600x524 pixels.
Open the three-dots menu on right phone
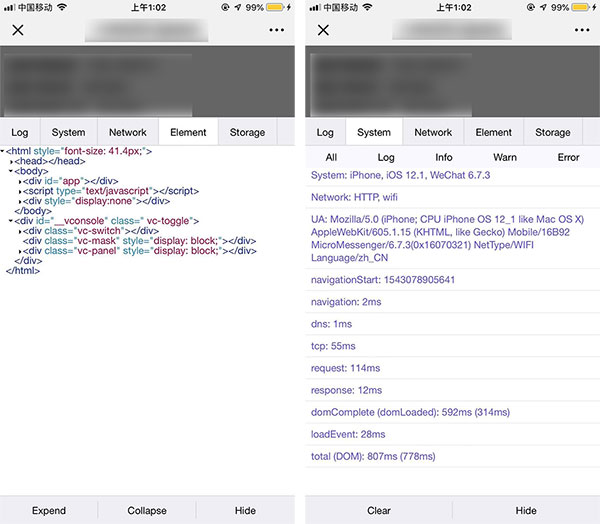[x=582, y=30]
